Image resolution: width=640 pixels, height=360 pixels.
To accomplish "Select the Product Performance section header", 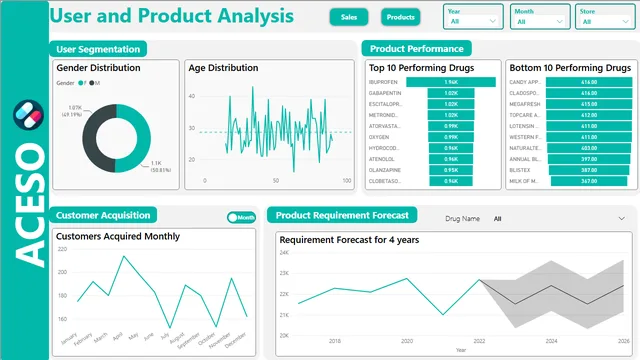I will point(417,49).
